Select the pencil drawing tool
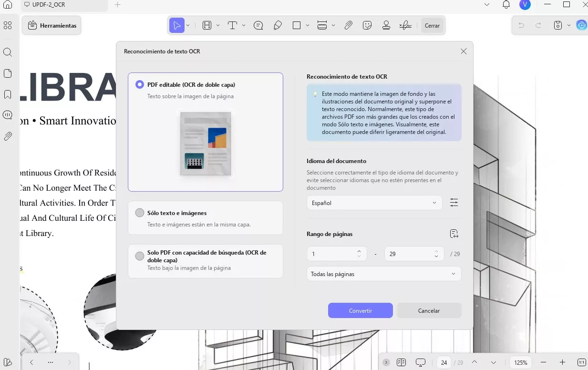The image size is (588, 370). [x=278, y=26]
